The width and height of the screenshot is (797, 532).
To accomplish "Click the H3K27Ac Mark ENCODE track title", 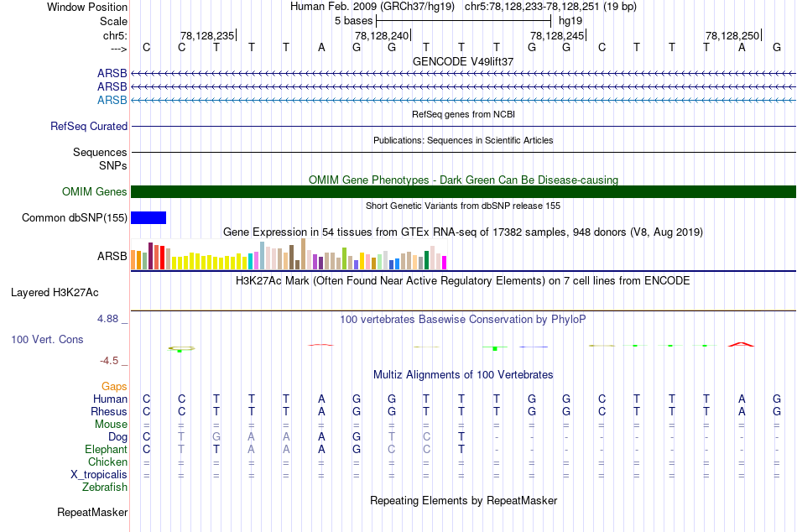I will click(x=463, y=281).
